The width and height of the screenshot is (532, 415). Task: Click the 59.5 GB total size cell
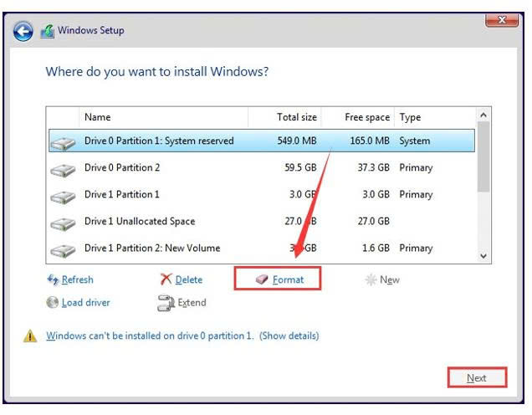tap(300, 167)
